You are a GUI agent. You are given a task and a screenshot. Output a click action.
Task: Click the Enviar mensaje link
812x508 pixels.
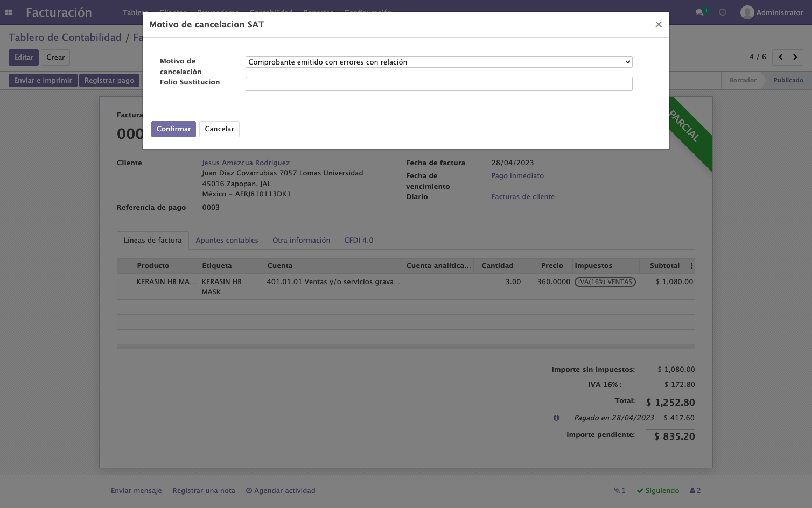click(x=136, y=490)
